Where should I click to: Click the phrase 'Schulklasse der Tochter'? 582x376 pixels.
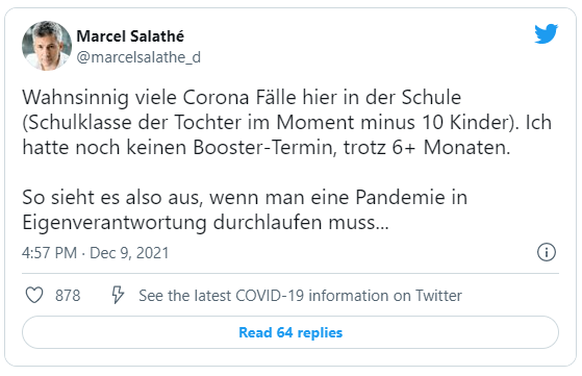[x=132, y=122]
